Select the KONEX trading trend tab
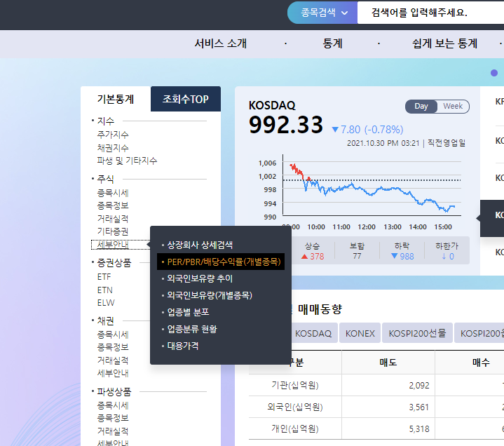The width and height of the screenshot is (504, 446). coord(360,333)
